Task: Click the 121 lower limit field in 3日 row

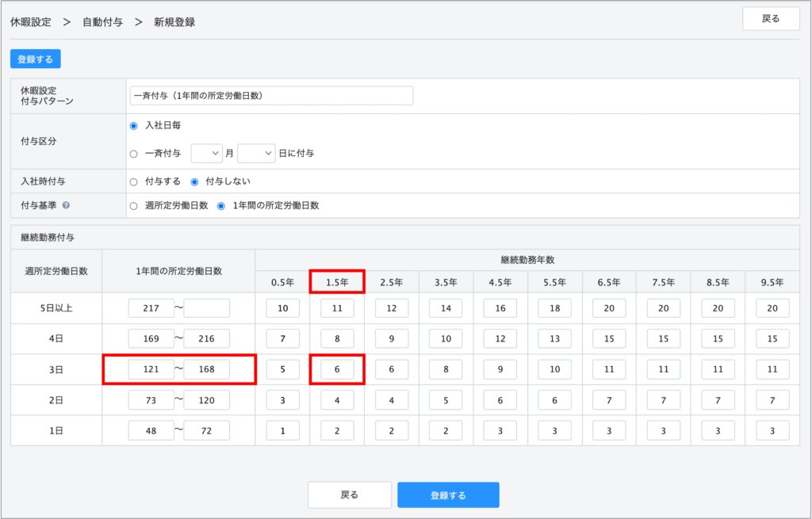Action: (151, 369)
